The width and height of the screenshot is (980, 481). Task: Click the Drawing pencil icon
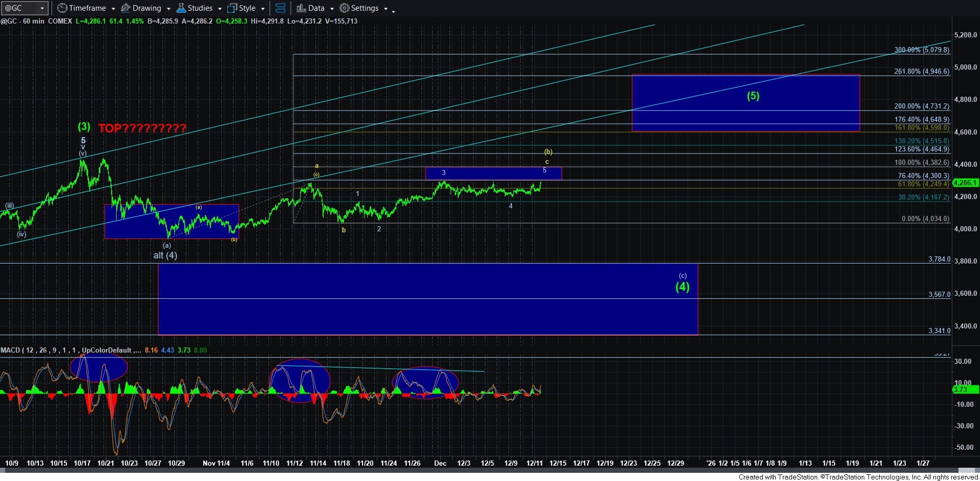(x=125, y=8)
